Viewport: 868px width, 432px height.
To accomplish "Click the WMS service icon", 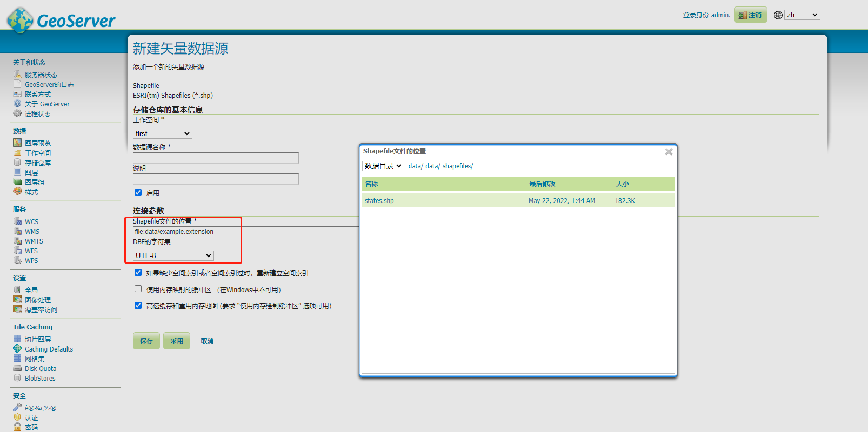I will [x=17, y=231].
